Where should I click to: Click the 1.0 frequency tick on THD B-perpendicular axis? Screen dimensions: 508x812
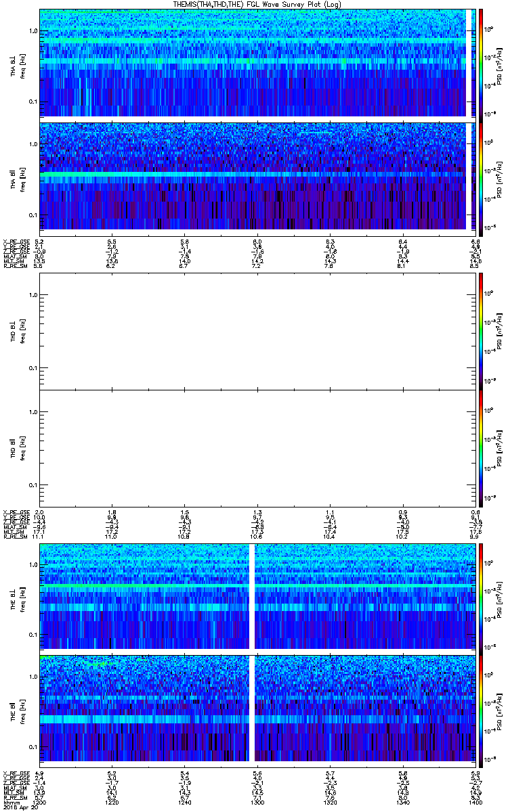(33, 294)
